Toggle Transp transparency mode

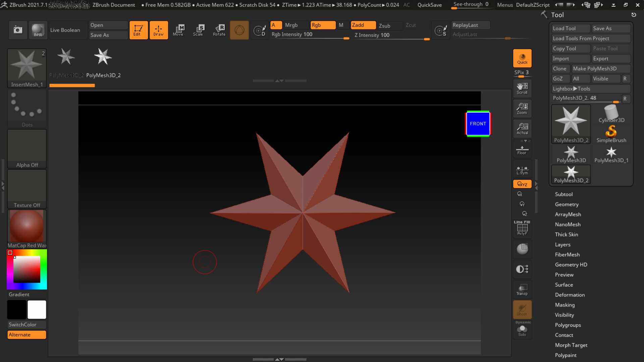(522, 290)
